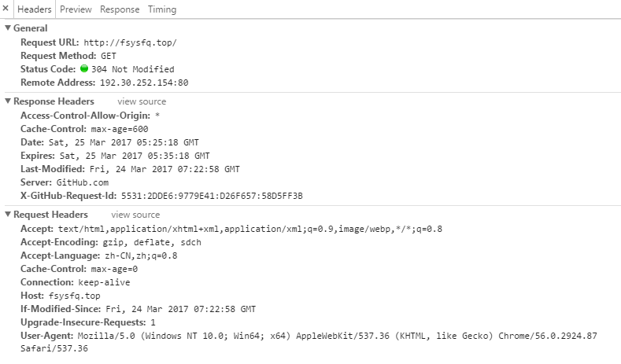Switch to the Headers tab

click(35, 9)
